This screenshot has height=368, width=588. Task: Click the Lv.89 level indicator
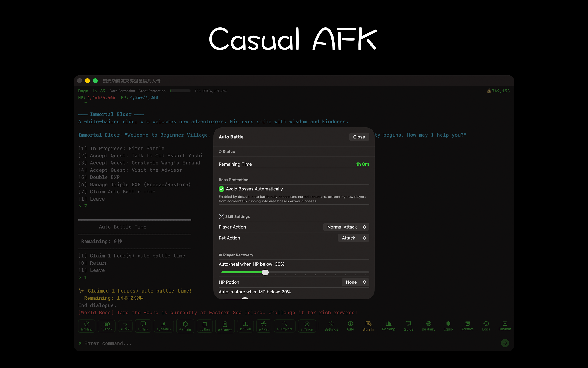pos(99,91)
